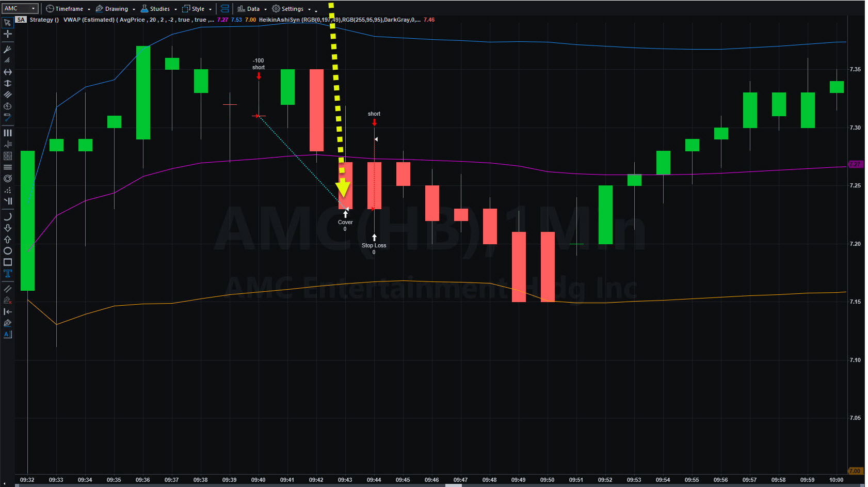Select the crosshair plus tool
Viewport: 868px width, 487px height.
coord(7,34)
